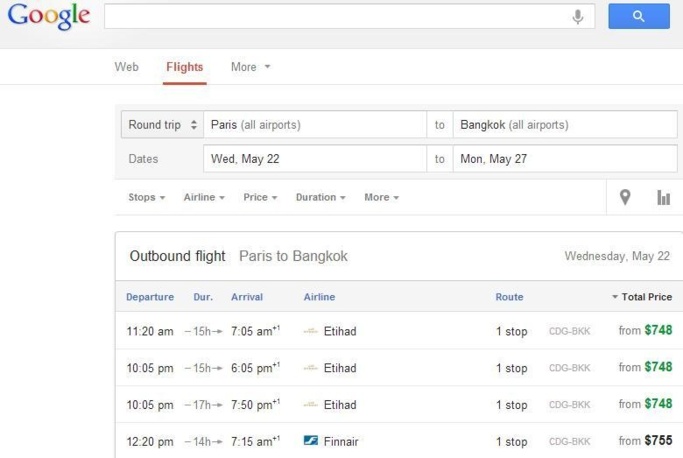Click the microphone voice search icon
Viewport: 683px width, 458px height.
pos(577,17)
